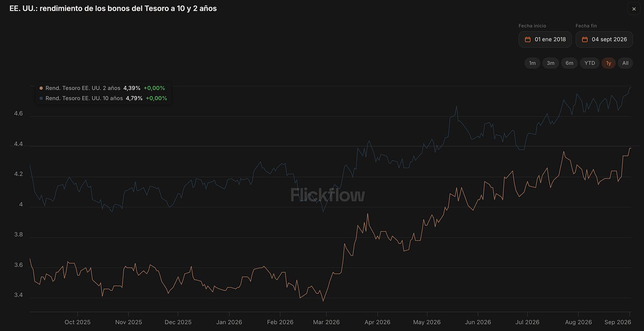Click the Rend. Tesoro EE. UU. 2 años legend
Image resolution: width=644 pixels, height=331 pixels.
83,88
